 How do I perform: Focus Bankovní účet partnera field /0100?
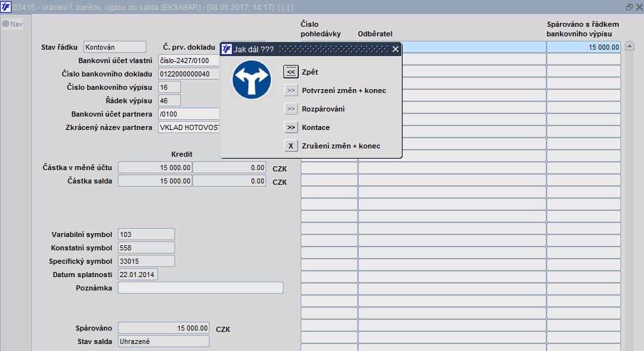pos(189,114)
